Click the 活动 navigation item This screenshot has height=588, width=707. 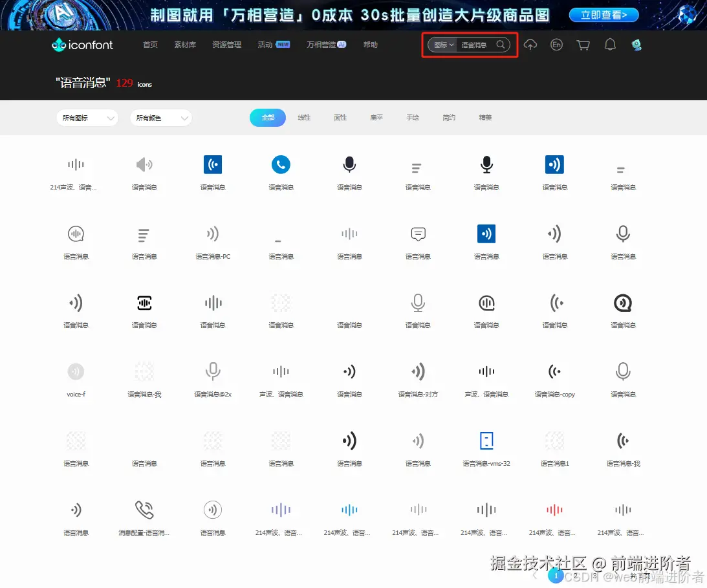coord(267,45)
